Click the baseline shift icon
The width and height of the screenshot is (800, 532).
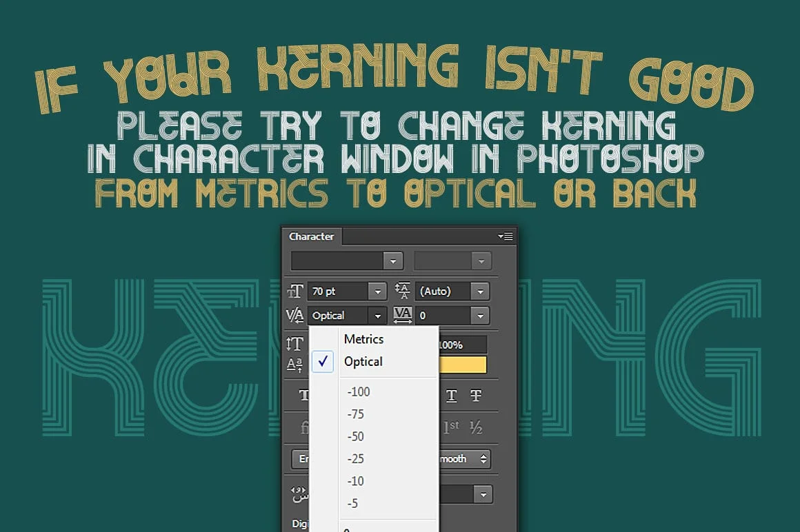point(294,365)
